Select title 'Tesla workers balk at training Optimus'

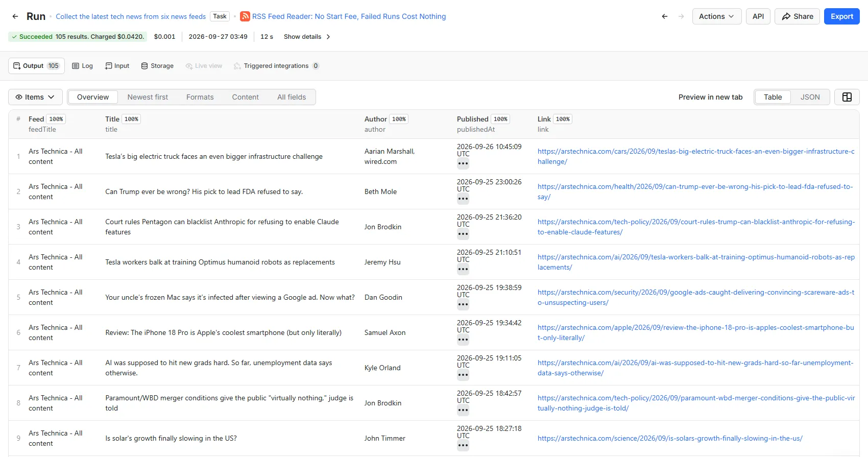pyautogui.click(x=220, y=262)
